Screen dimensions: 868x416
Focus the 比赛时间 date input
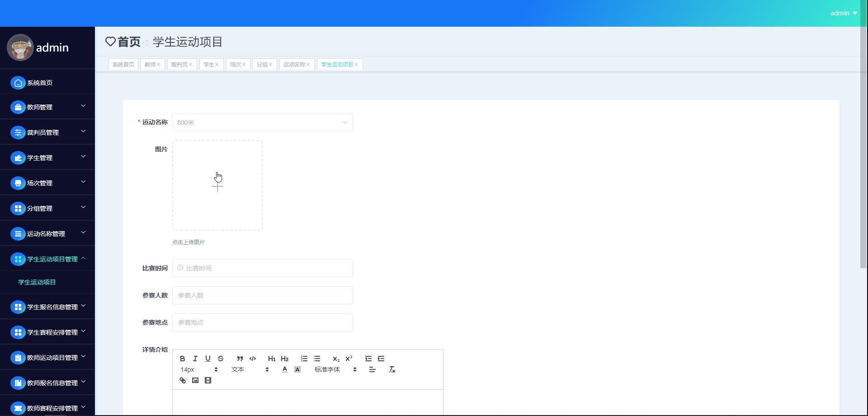tap(262, 268)
